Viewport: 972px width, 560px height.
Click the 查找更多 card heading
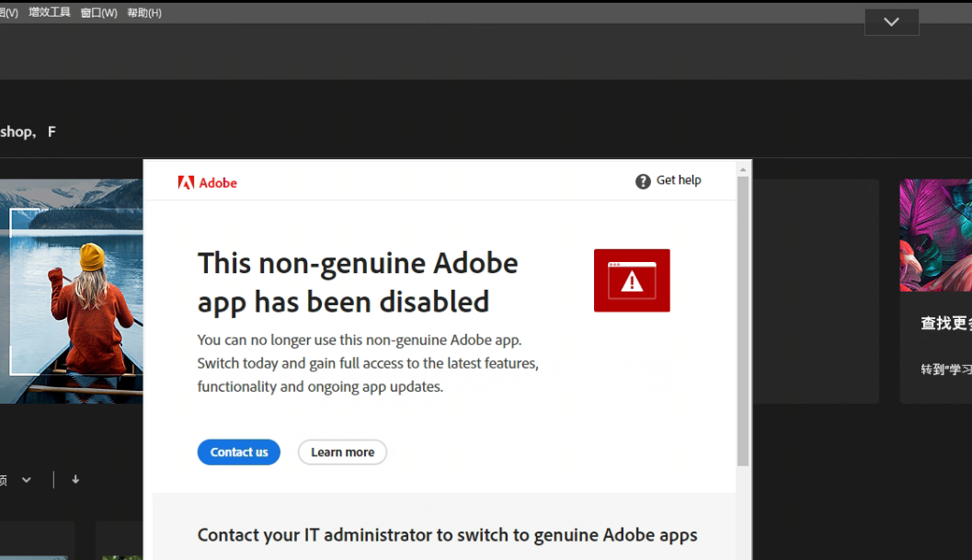[x=946, y=323]
